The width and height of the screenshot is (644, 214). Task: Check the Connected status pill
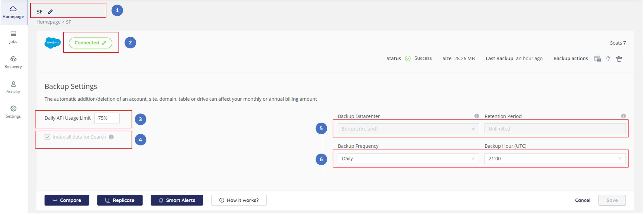click(x=90, y=43)
